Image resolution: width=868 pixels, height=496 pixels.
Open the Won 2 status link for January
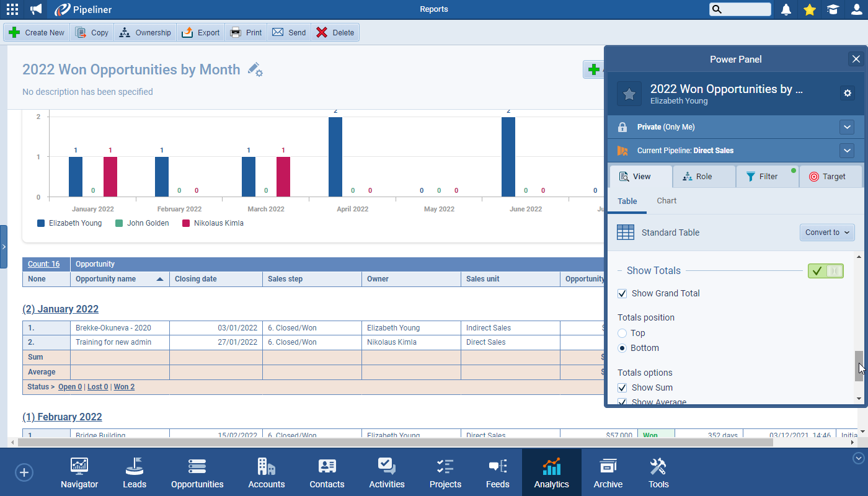tap(124, 386)
